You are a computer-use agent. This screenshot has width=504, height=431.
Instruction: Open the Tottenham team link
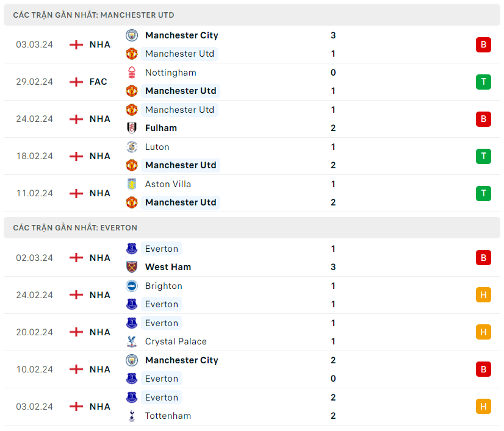[168, 416]
